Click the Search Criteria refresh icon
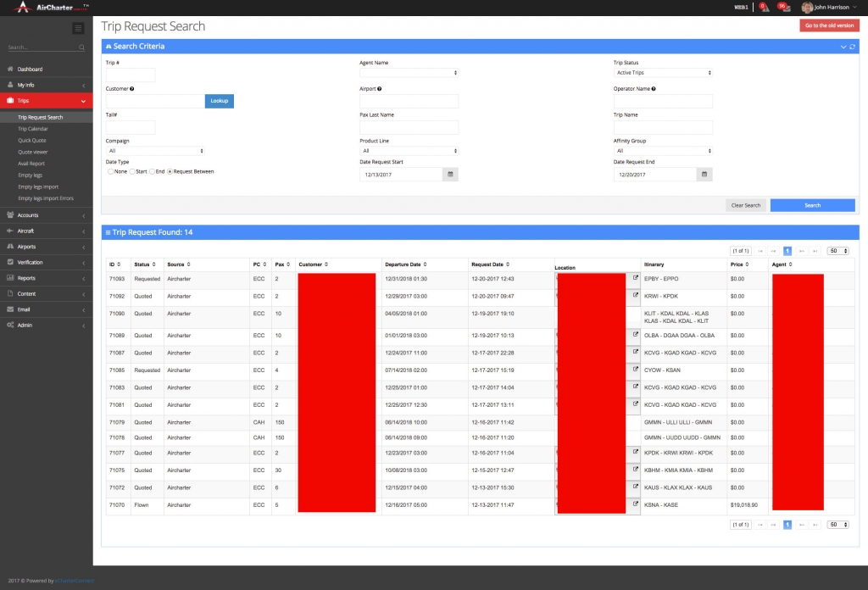 click(850, 45)
